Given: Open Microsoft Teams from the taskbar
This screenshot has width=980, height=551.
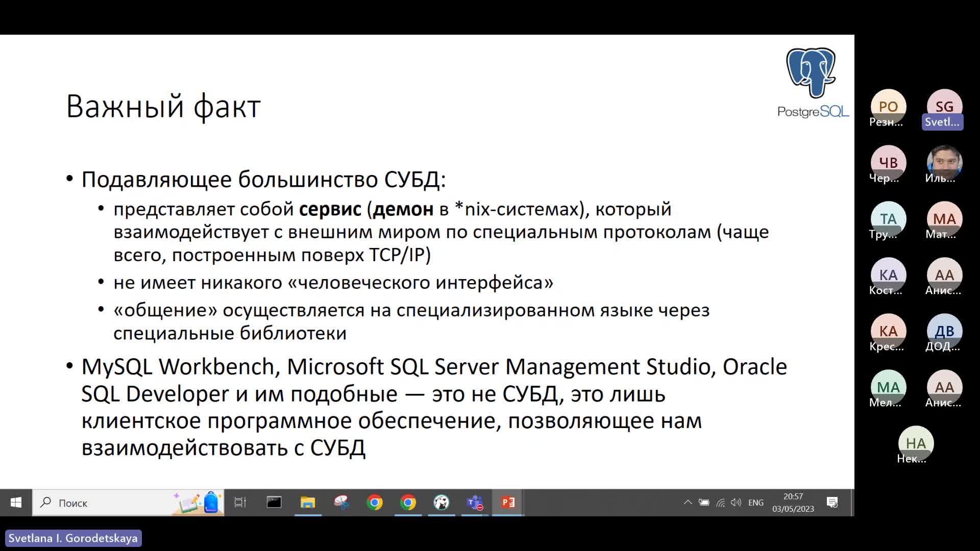Looking at the screenshot, I should (x=475, y=503).
